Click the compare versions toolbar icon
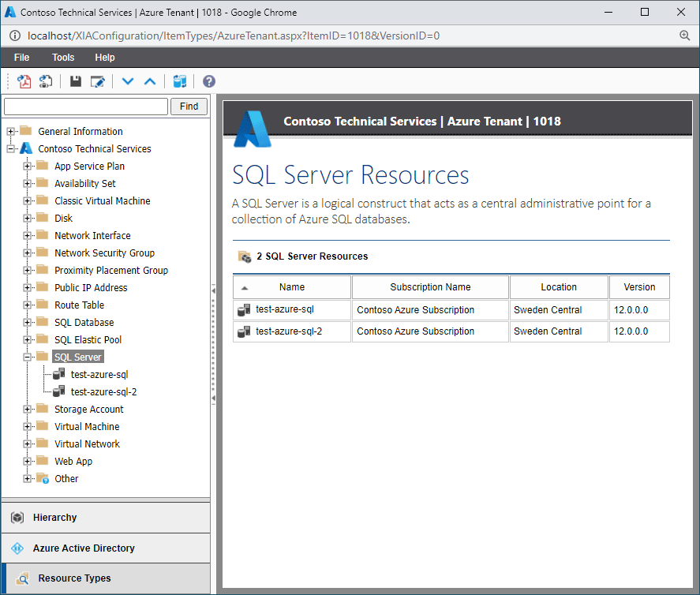 (x=179, y=81)
